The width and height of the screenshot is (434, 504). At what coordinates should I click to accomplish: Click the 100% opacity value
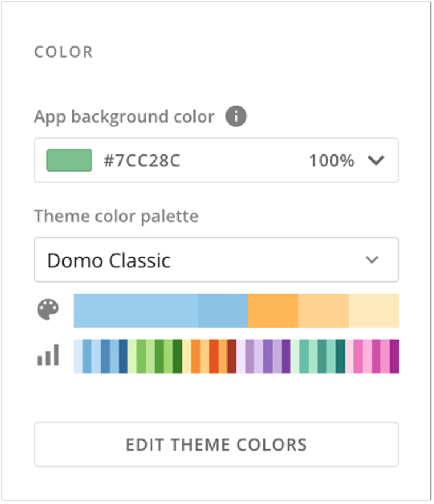click(x=331, y=160)
